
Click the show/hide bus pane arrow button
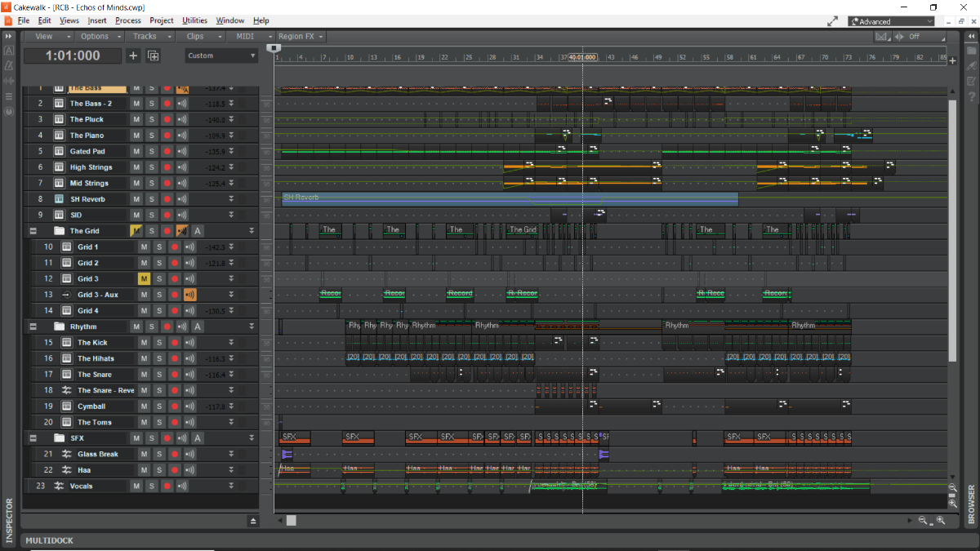click(x=253, y=520)
